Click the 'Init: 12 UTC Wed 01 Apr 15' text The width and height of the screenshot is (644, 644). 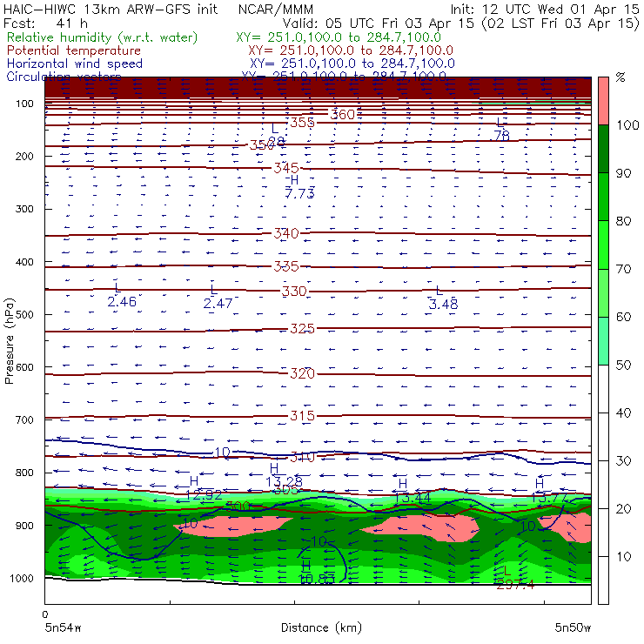545,10
